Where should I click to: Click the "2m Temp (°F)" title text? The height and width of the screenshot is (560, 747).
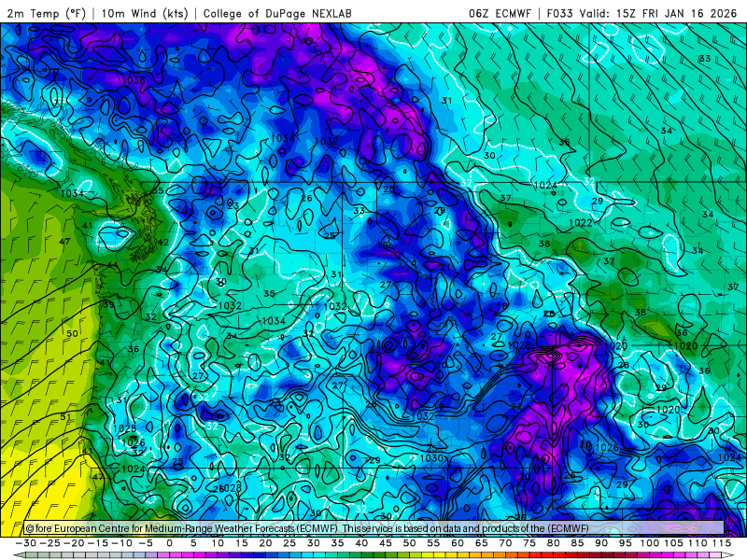click(47, 13)
